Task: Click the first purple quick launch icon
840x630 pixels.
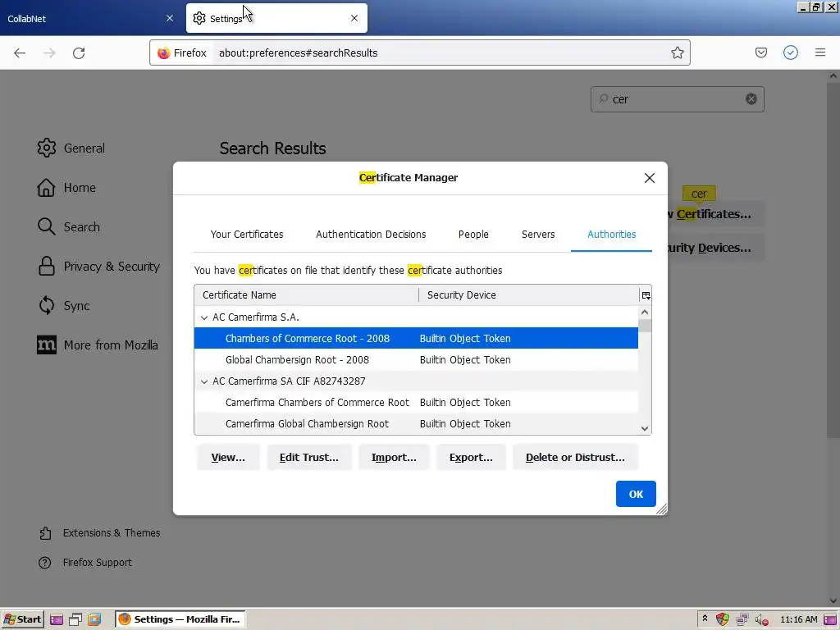Action: point(57,620)
